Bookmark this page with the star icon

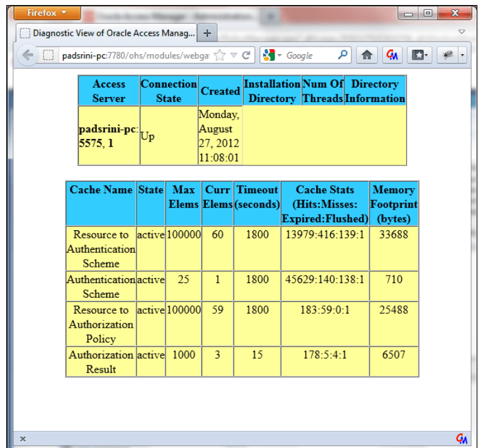[220, 55]
